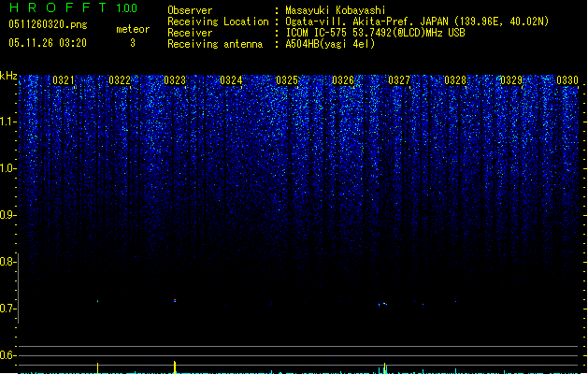Click the meteor echo dot below 0322
588x374 pixels.
click(98, 301)
